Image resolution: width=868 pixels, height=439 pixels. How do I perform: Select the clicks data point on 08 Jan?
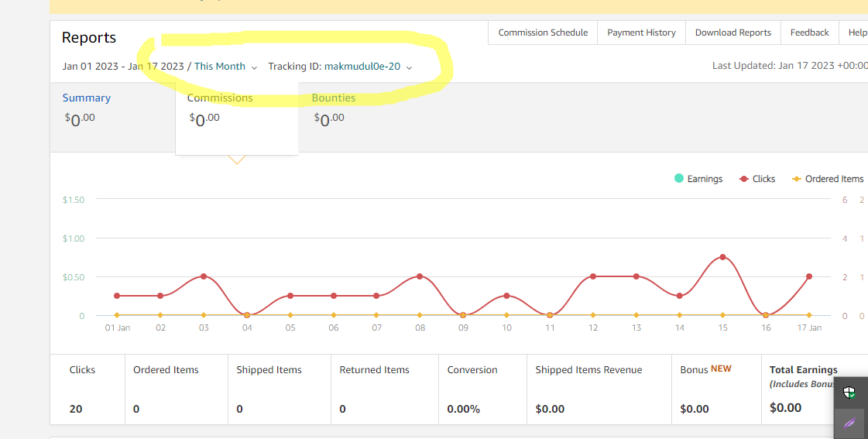click(420, 276)
